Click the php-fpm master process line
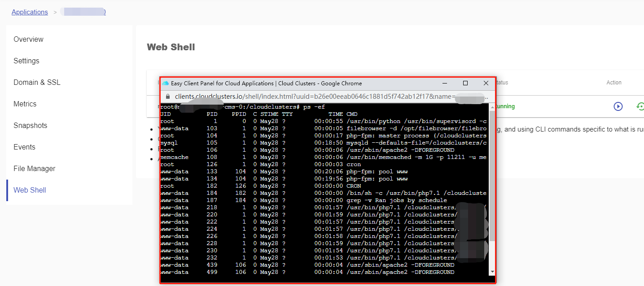The height and width of the screenshot is (286, 644). pyautogui.click(x=324, y=136)
